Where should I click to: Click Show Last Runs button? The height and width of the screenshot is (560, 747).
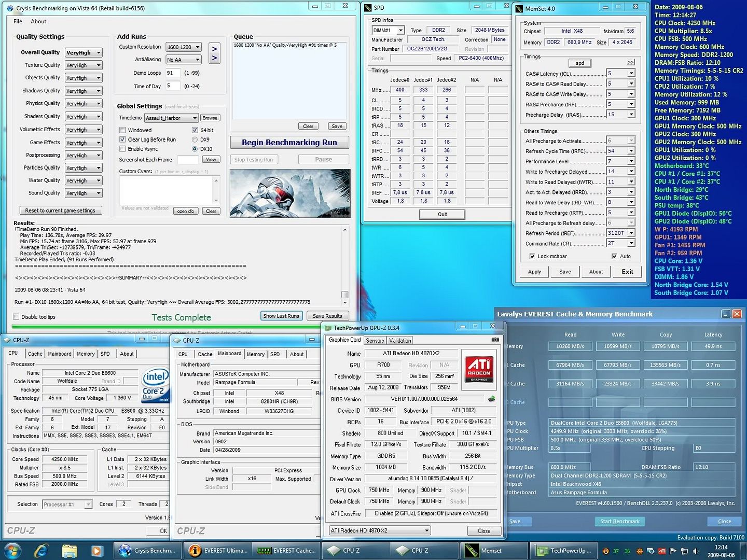tap(281, 316)
